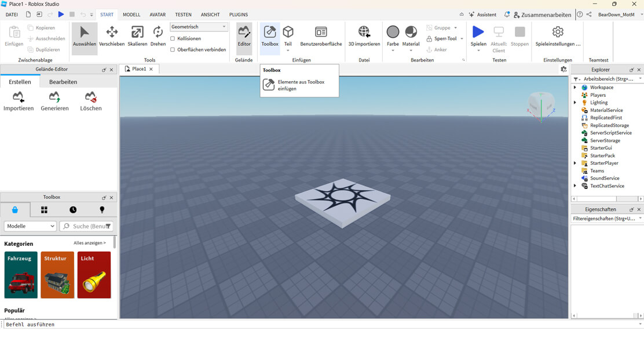Image resolution: width=644 pixels, height=341 pixels.
Task: Open the Material picker
Action: 411,38
